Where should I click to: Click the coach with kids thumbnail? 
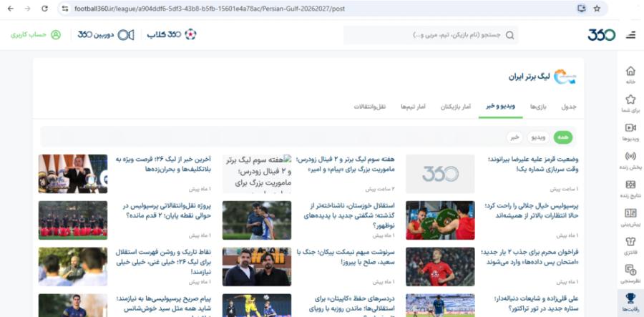click(x=73, y=266)
